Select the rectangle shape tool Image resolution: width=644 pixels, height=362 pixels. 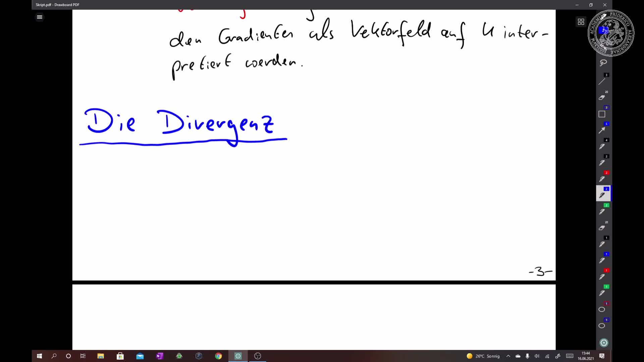click(x=602, y=114)
